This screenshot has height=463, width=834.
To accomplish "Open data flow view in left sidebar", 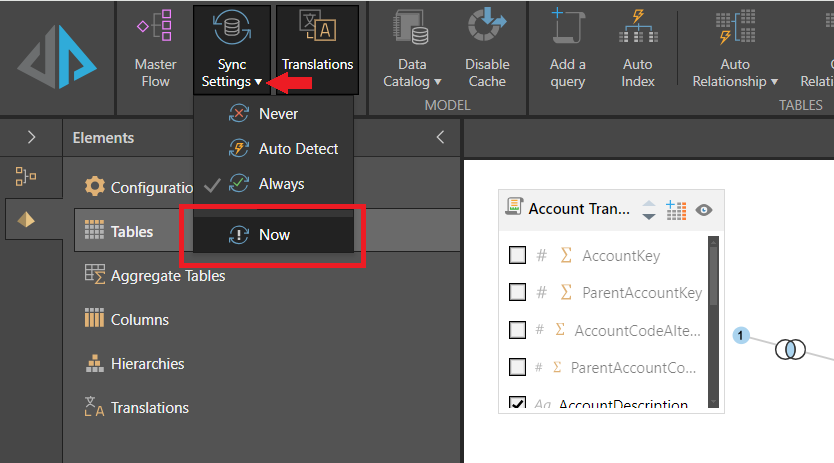I will click(27, 177).
